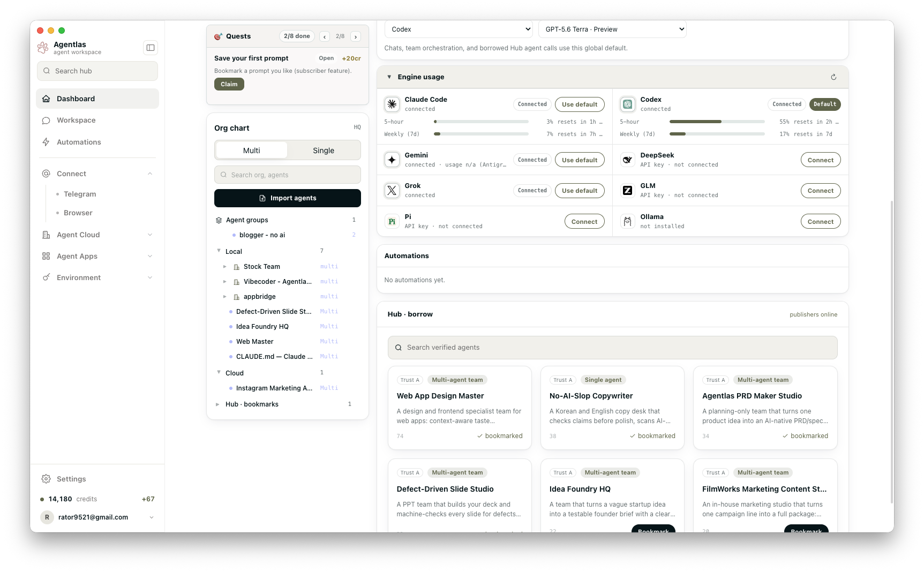This screenshot has width=924, height=572.
Task: Connect the Ollama engine
Action: pyautogui.click(x=821, y=222)
